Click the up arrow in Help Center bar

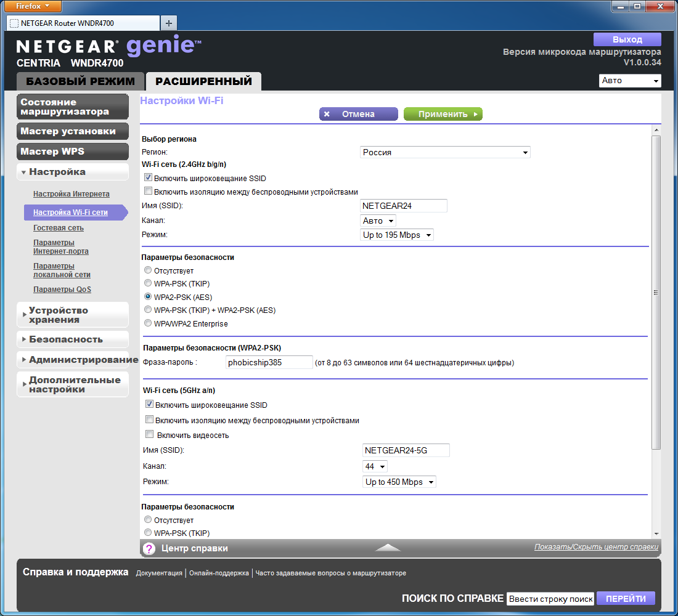pyautogui.click(x=388, y=548)
